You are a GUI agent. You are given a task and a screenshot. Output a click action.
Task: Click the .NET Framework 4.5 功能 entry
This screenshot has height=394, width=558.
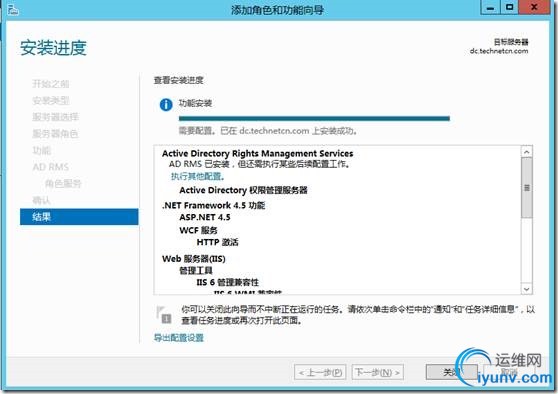(214, 205)
